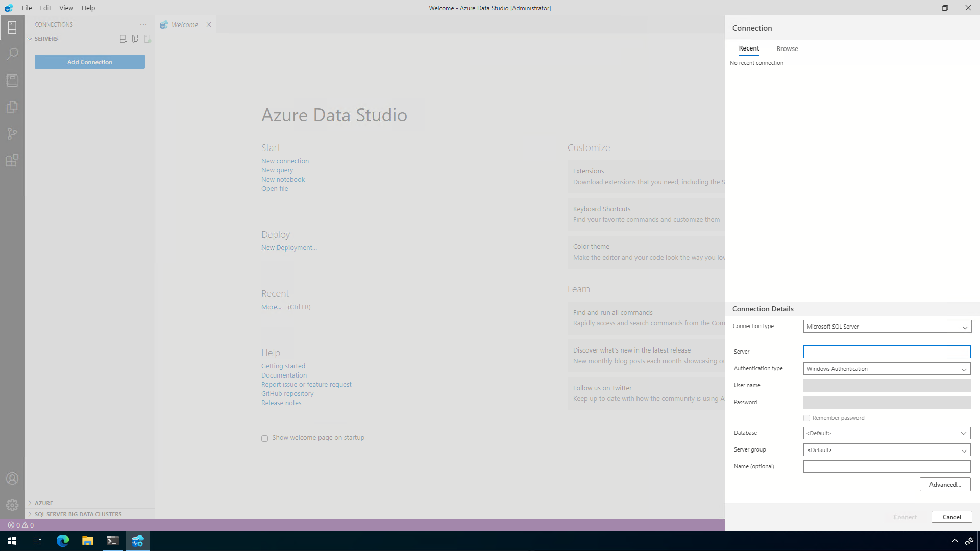Switch to the Browse tab in Connection panel
980x551 pixels.
tap(787, 48)
